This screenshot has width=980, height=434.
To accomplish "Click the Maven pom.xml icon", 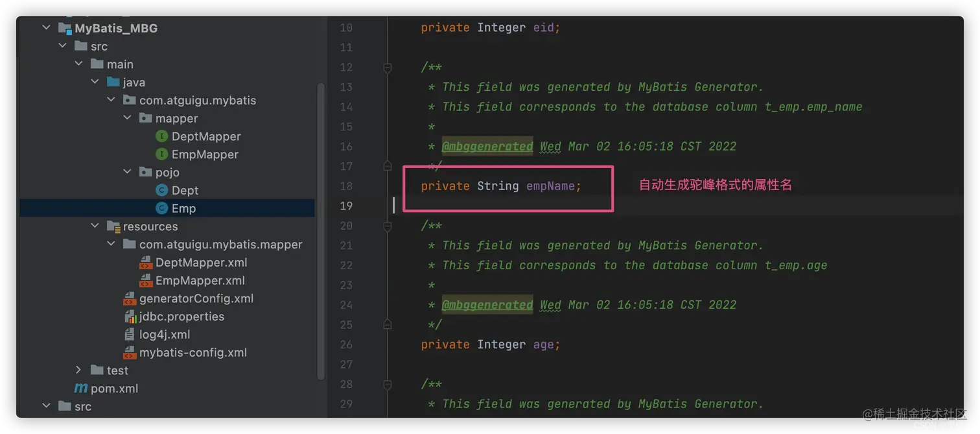I will tap(80, 388).
